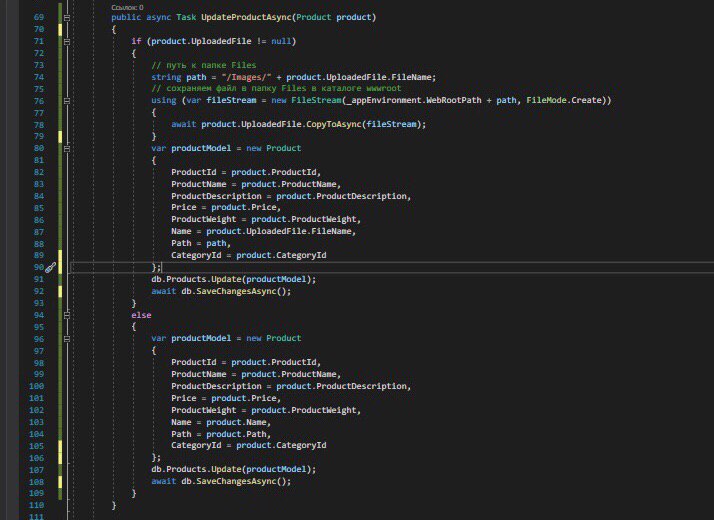Place cursor after '};' on line 90
The image size is (714, 520).
[162, 267]
